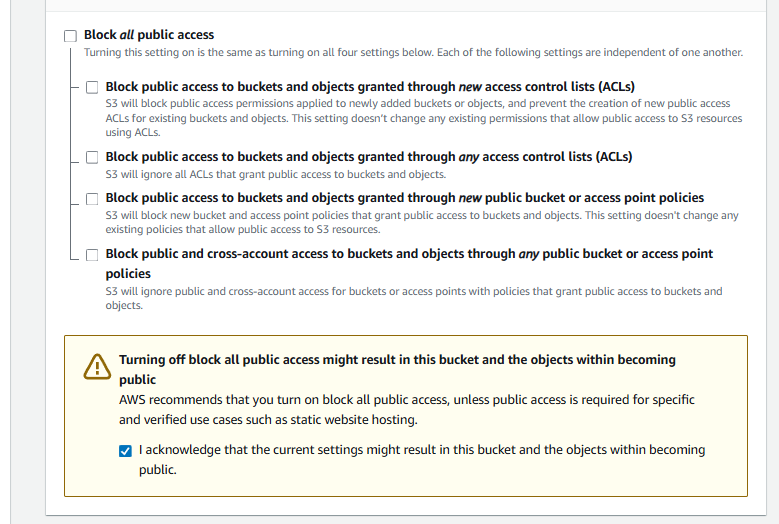Check the box for blocking any ACLs
The height and width of the screenshot is (524, 779).
[x=92, y=157]
